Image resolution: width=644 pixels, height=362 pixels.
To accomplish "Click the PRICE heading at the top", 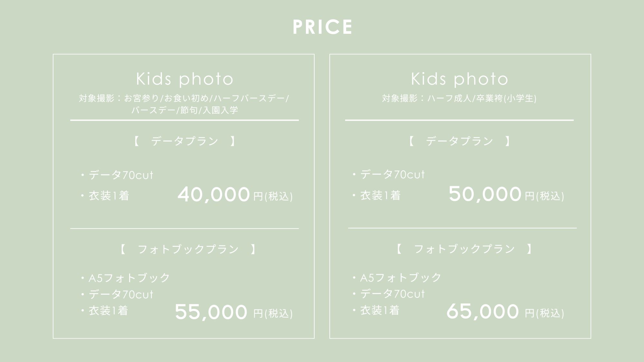I will [x=322, y=27].
